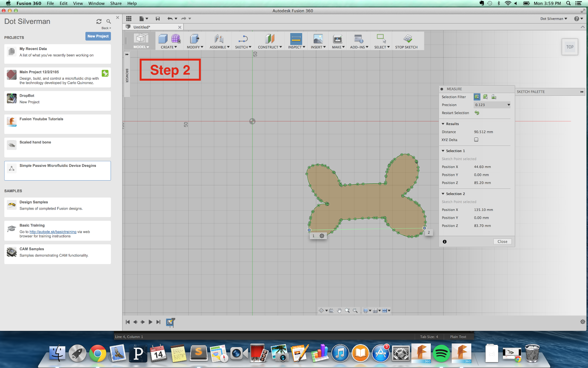The width and height of the screenshot is (588, 368).
Task: Open the Main Project 12/2/2105 project
Action: 58,77
